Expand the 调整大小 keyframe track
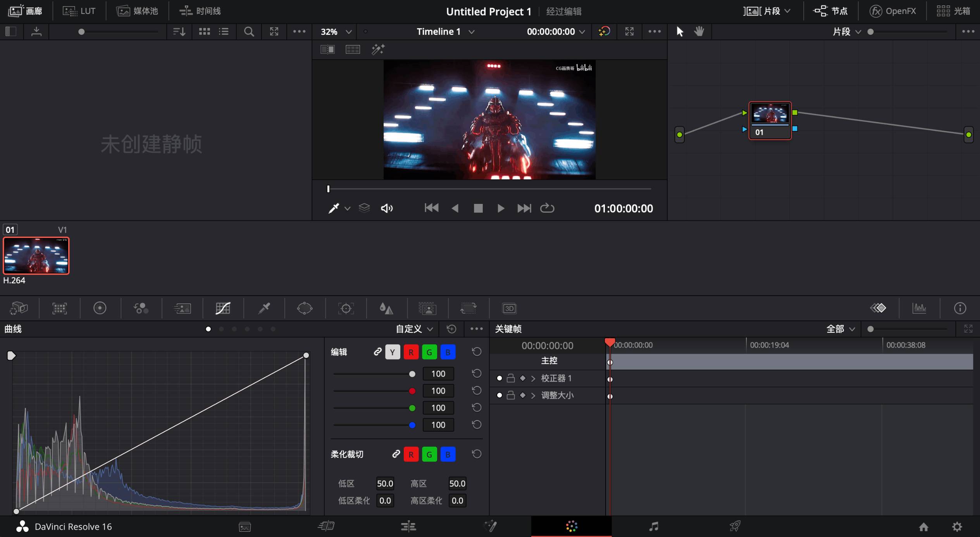Screen dimensions: 980x537 coord(533,396)
